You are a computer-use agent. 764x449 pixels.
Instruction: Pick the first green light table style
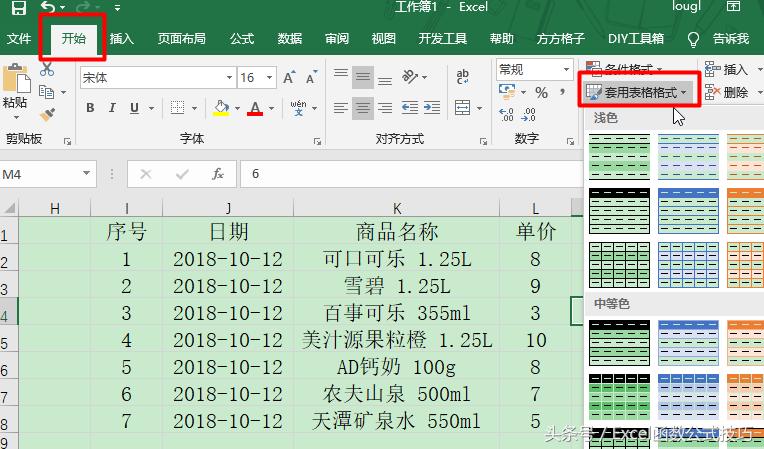619,157
